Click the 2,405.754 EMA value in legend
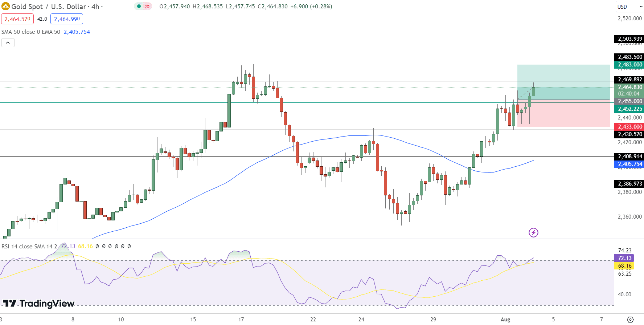 coord(77,32)
